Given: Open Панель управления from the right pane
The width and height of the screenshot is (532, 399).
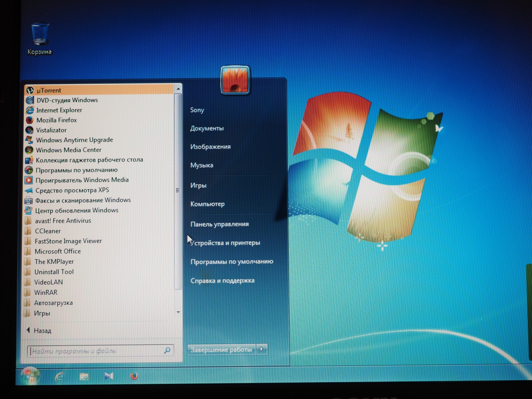Looking at the screenshot, I should 220,224.
